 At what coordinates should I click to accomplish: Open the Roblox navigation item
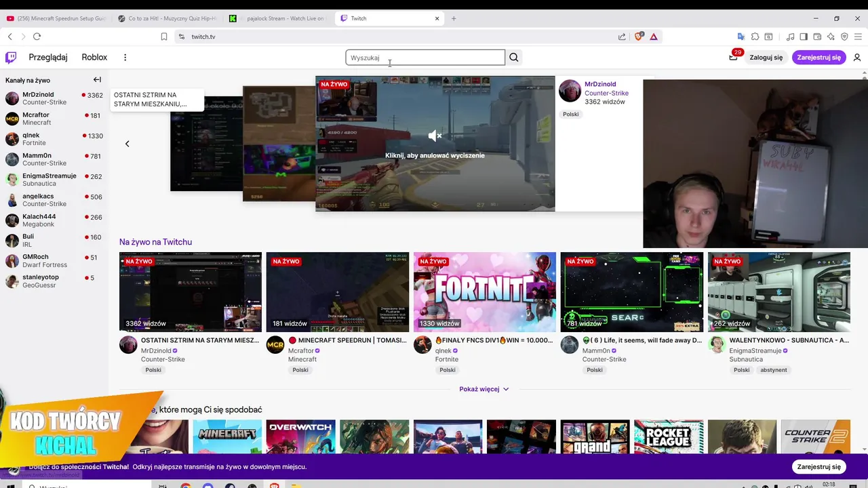click(x=94, y=58)
